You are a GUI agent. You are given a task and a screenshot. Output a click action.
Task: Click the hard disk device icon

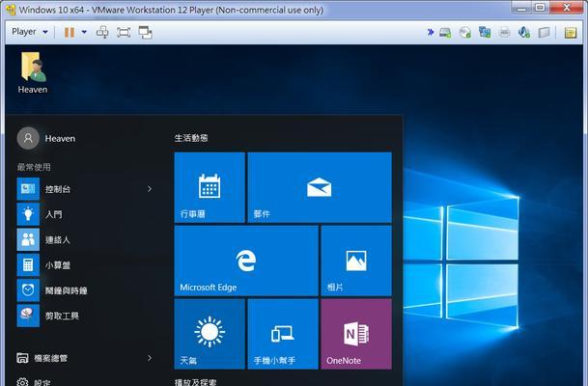[x=445, y=33]
